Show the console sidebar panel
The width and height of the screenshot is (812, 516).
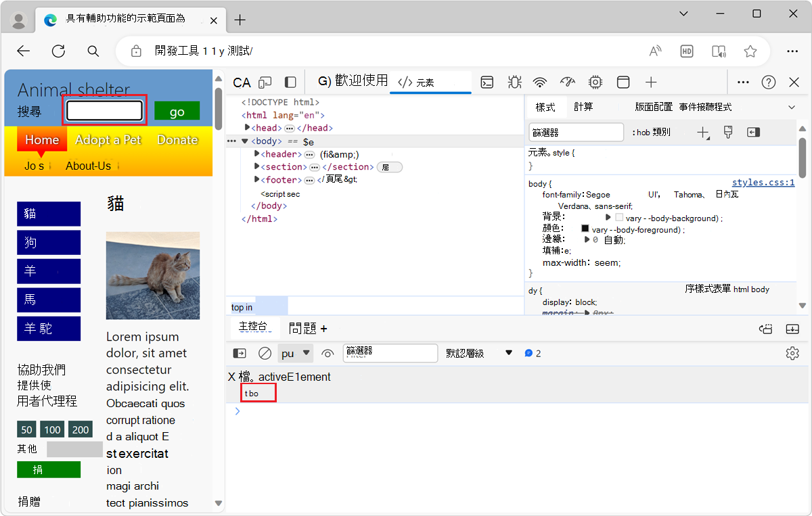[239, 352]
